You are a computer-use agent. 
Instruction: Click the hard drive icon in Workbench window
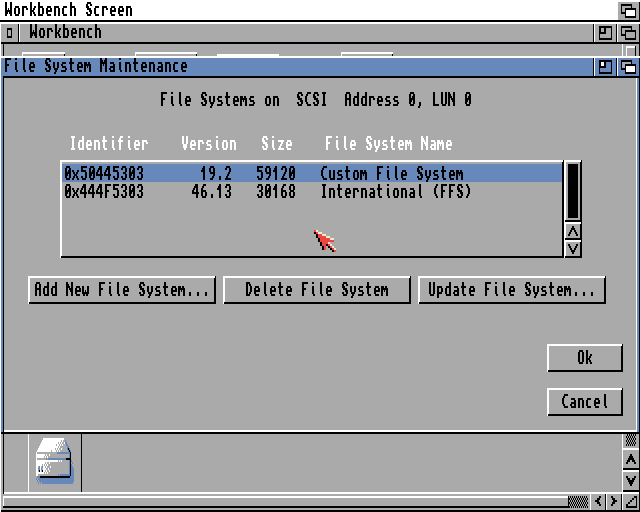pos(54,462)
